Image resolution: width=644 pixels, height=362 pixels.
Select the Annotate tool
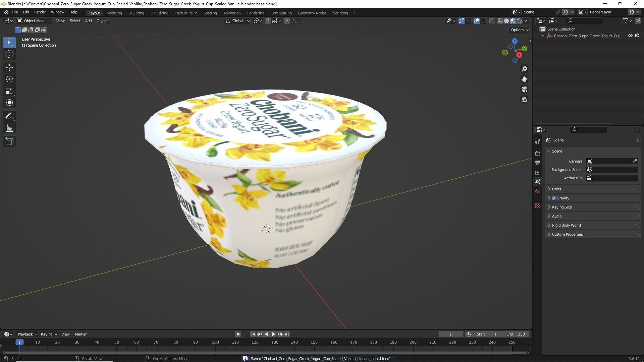(9, 116)
